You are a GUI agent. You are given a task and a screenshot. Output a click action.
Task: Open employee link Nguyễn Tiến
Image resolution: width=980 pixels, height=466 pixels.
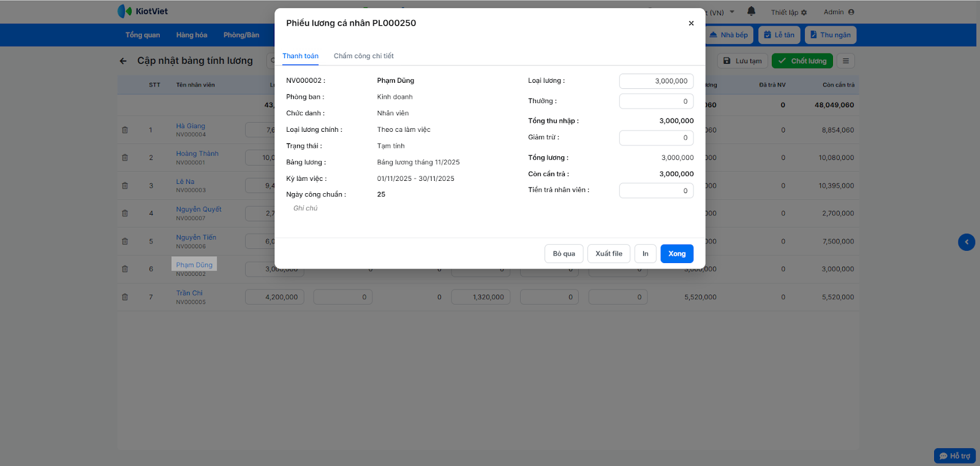click(196, 238)
